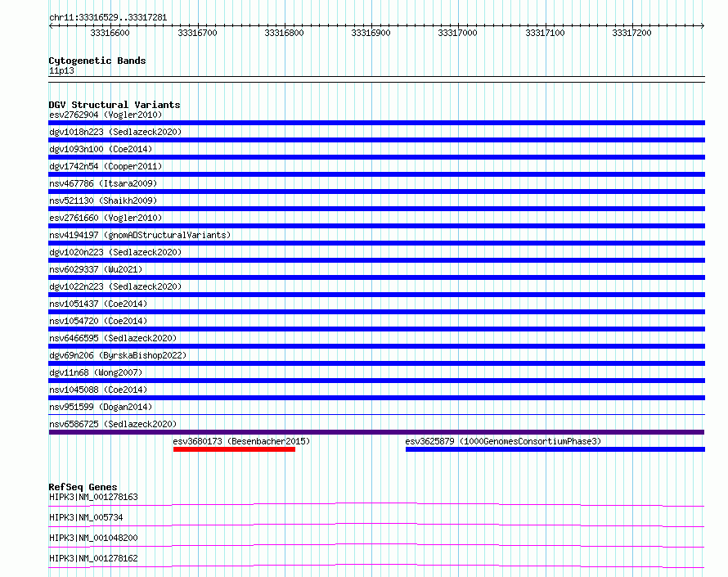This screenshot has width=728, height=577.
Task: Click the dgv1742n54 (Cooper2011) label
Action: (x=106, y=166)
